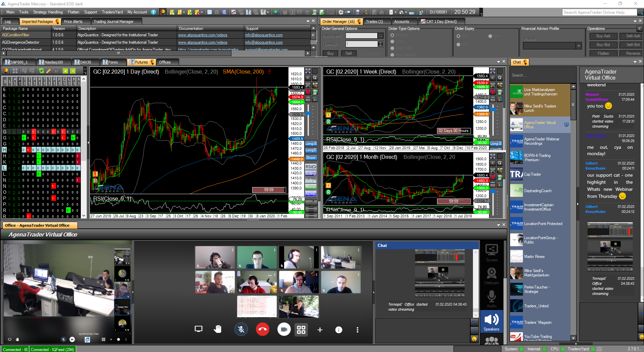Viewport: 644px width, 352px height.
Task: Open algoquantics videos link for AQConditionFilter
Action: (x=203, y=35)
